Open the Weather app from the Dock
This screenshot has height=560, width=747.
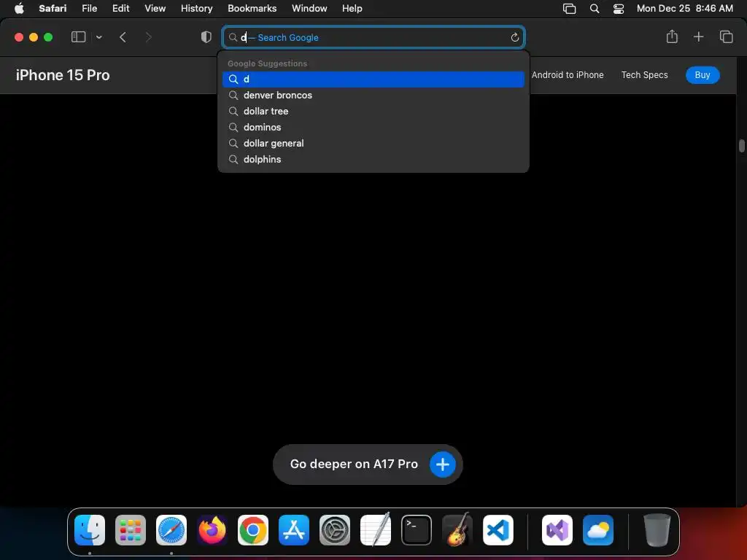(x=598, y=530)
